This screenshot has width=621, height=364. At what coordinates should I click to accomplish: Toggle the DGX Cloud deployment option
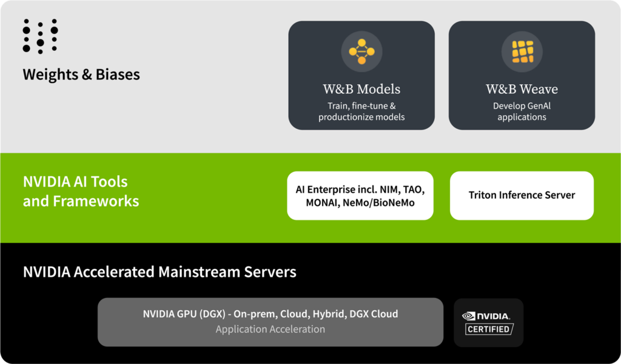coord(376,314)
